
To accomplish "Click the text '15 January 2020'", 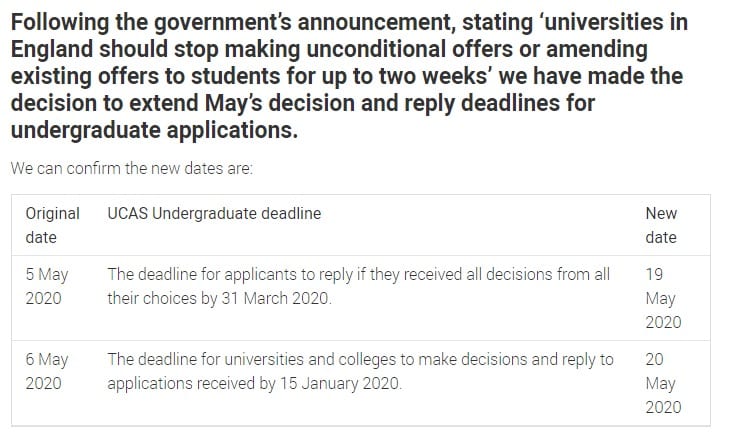I will click(x=340, y=383).
